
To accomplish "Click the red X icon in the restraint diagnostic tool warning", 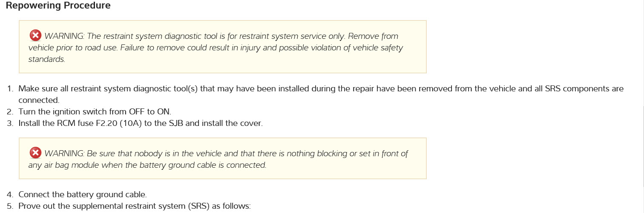I will click(35, 35).
